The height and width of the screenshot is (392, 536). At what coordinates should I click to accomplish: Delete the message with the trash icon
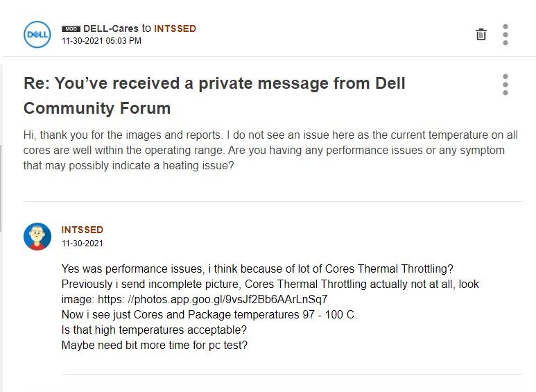tap(481, 34)
